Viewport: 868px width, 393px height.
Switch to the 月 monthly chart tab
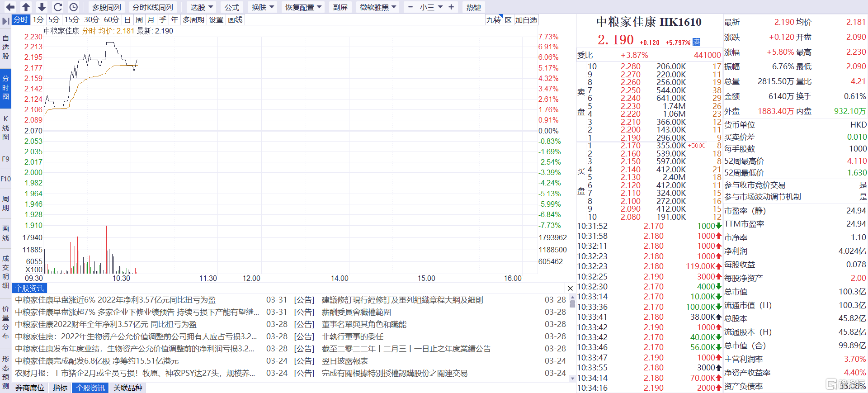coord(151,20)
